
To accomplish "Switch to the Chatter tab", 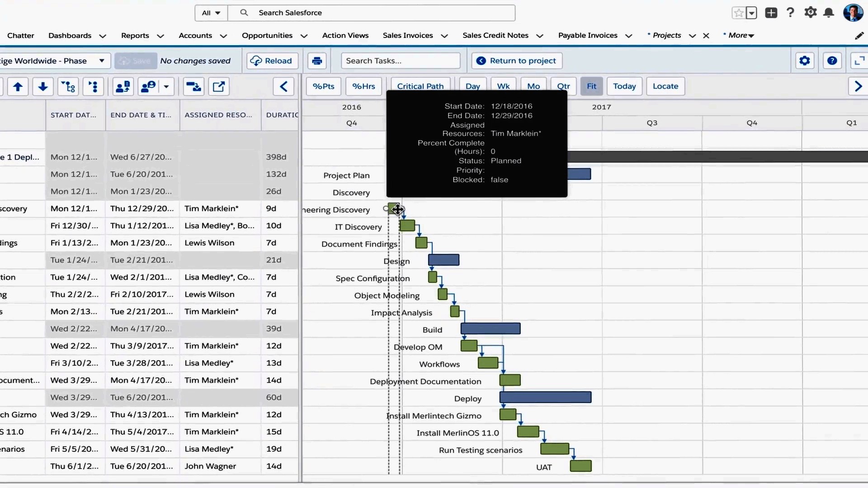I will (20, 35).
